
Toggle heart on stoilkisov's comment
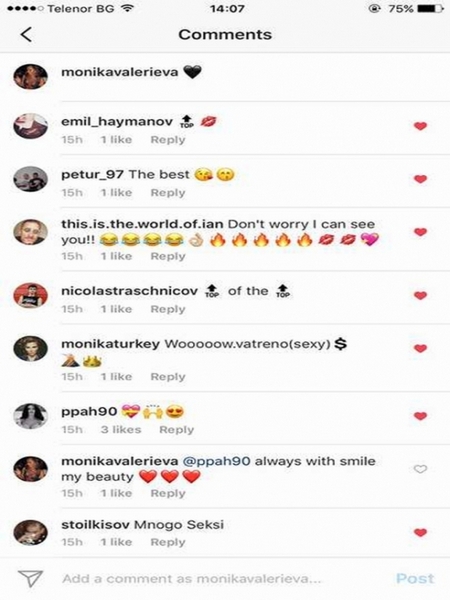(x=421, y=532)
